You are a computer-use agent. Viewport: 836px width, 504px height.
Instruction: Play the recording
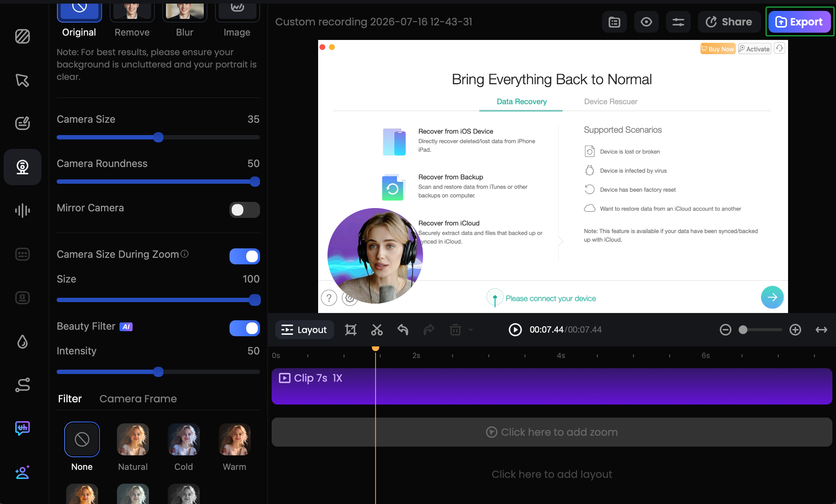tap(515, 330)
